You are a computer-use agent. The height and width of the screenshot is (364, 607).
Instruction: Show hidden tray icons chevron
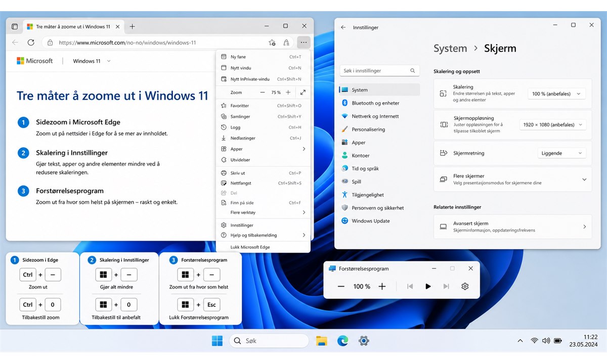(x=520, y=341)
